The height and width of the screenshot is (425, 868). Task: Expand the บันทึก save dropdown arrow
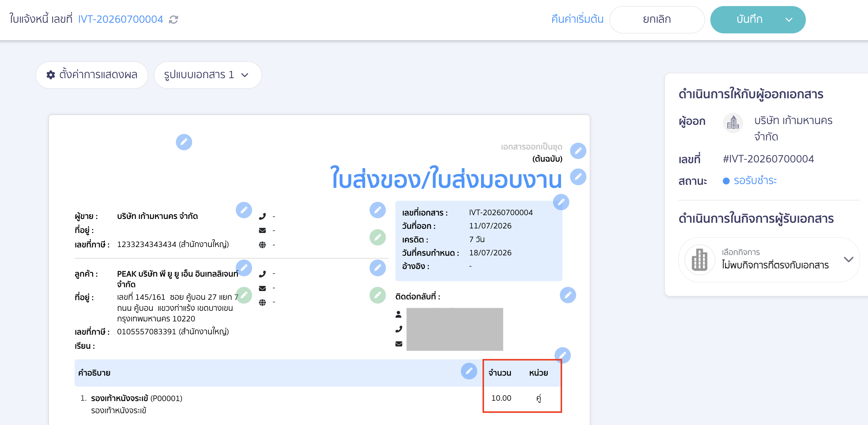(789, 20)
